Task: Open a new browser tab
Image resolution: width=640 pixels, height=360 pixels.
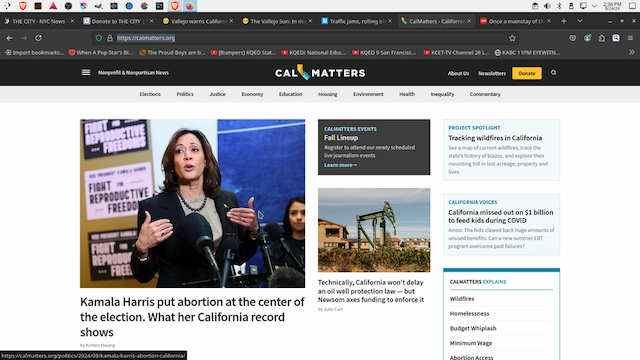Action: pos(564,21)
